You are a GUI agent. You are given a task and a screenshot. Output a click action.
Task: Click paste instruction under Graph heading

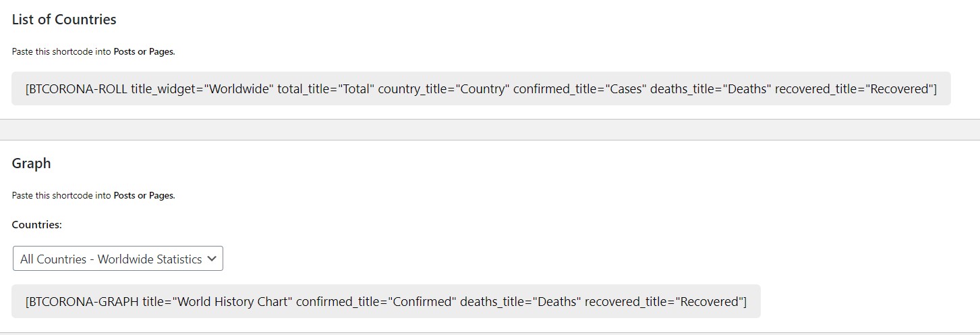click(x=93, y=195)
